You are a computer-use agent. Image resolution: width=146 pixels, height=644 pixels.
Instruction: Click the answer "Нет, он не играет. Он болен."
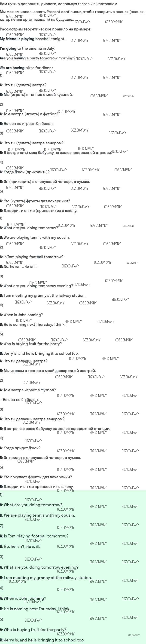[28, 124]
